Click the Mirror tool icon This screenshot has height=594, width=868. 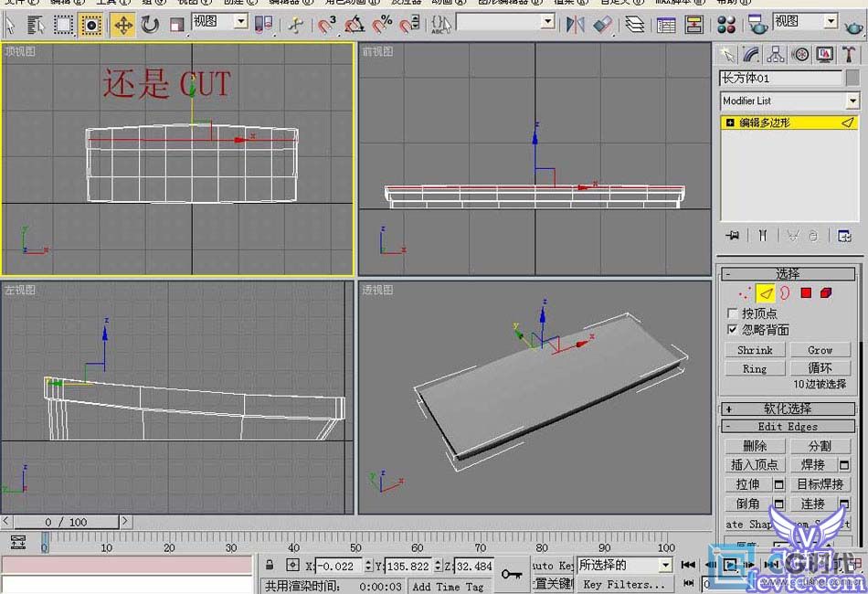[575, 25]
